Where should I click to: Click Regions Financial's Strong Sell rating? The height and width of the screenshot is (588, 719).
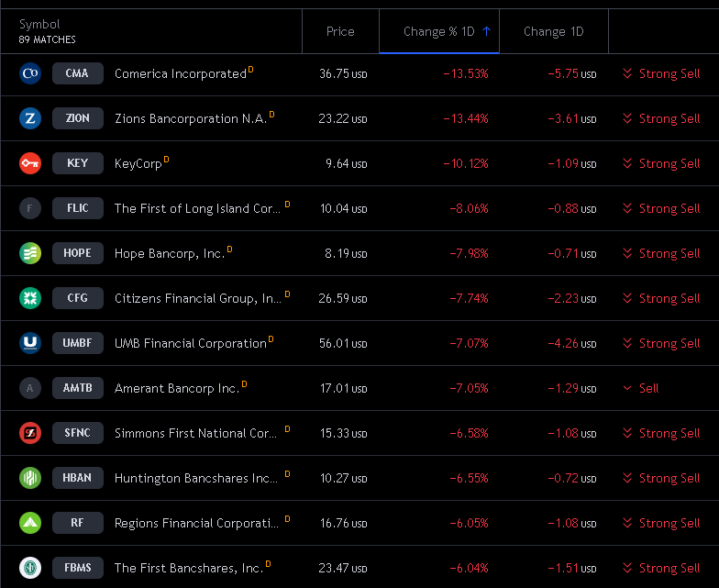(x=661, y=523)
